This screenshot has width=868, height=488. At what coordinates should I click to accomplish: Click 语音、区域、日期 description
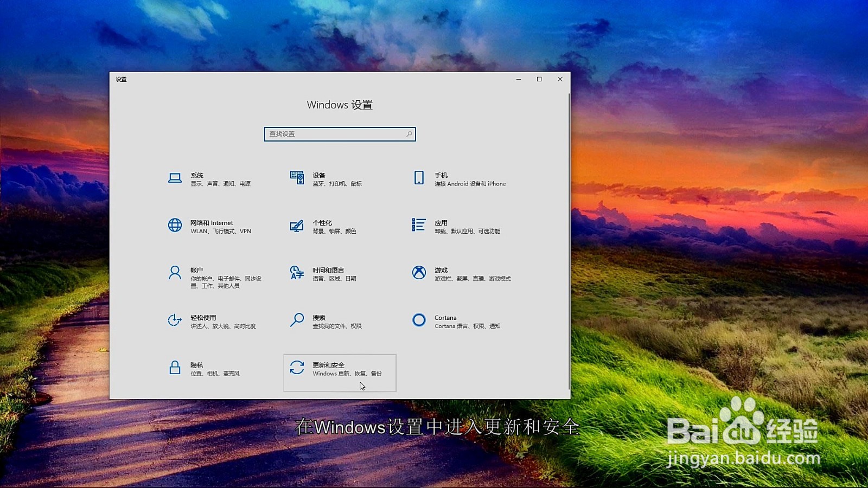(335, 279)
